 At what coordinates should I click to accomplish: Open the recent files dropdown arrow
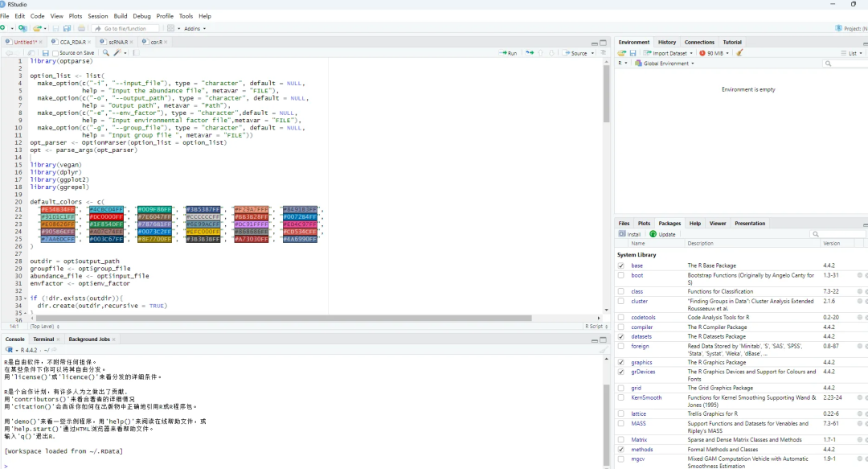45,28
